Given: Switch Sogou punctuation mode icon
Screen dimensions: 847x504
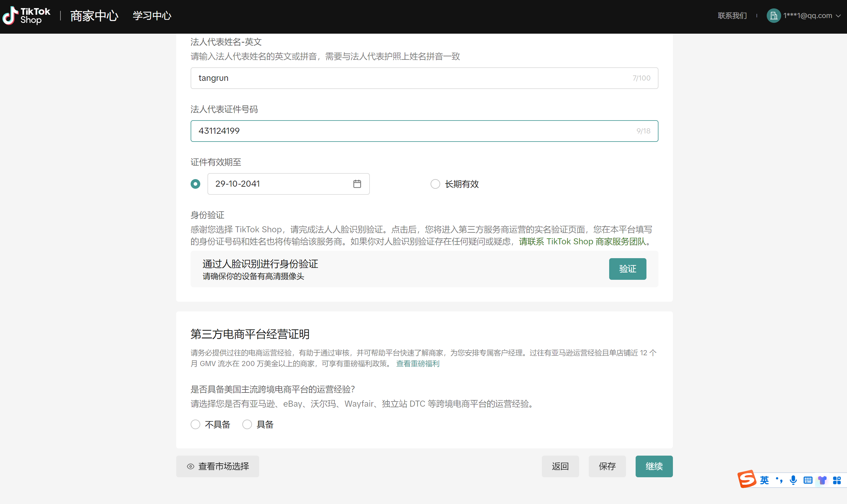Looking at the screenshot, I should (x=779, y=480).
